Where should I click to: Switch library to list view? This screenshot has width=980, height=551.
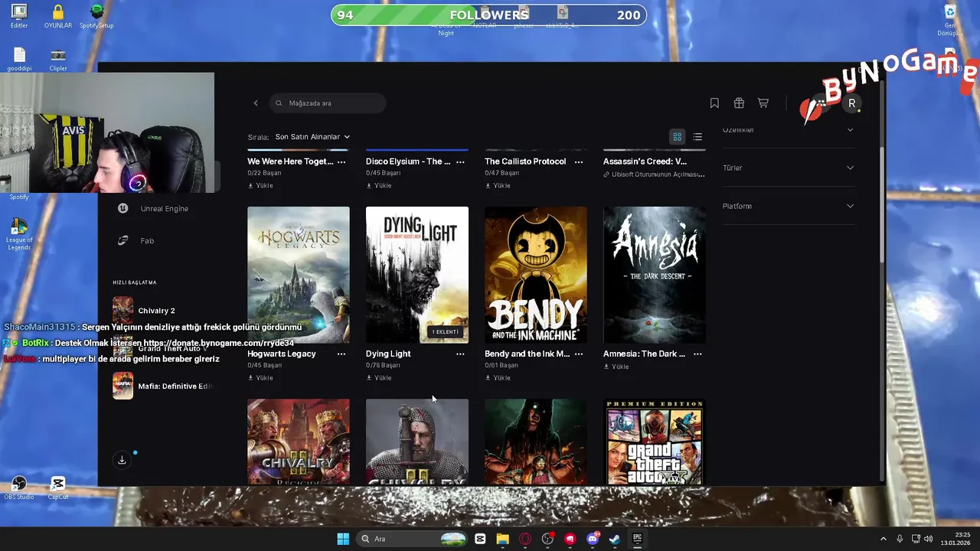coord(697,137)
